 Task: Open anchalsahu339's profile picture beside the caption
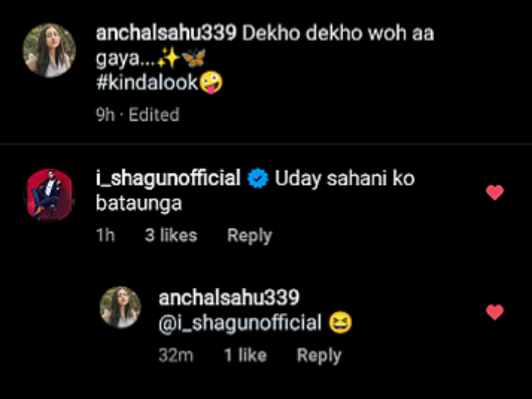tap(50, 50)
